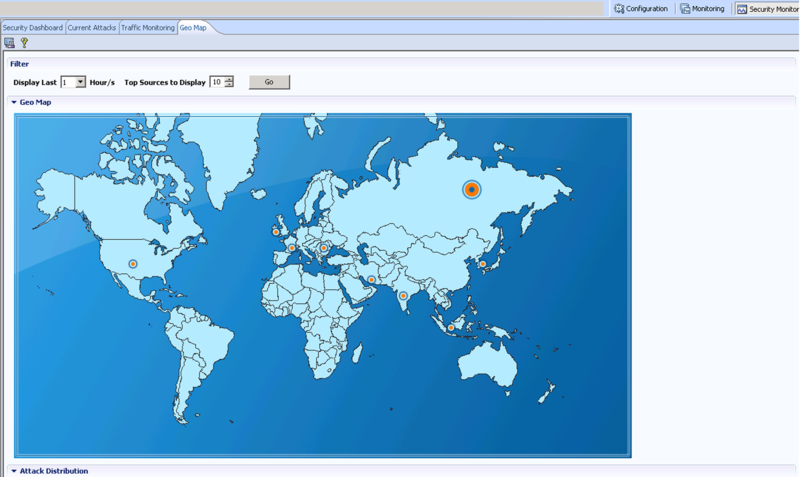Collapse the Attack Distribution section
Viewport: 800px width, 477px height.
pos(14,471)
